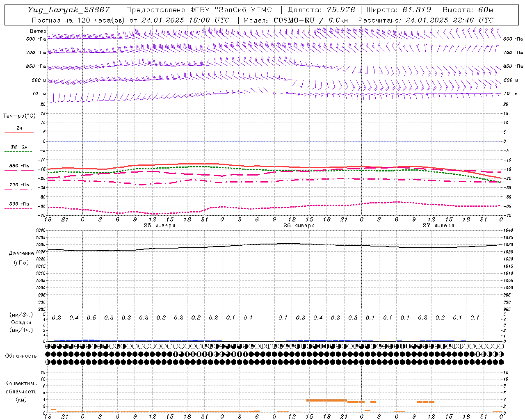Image resolution: width=525 pixels, height=420 pixels.
Task: Click the Рассчитано: 24.01.2025 22:46 UTC timestamp
Action: pos(426,20)
